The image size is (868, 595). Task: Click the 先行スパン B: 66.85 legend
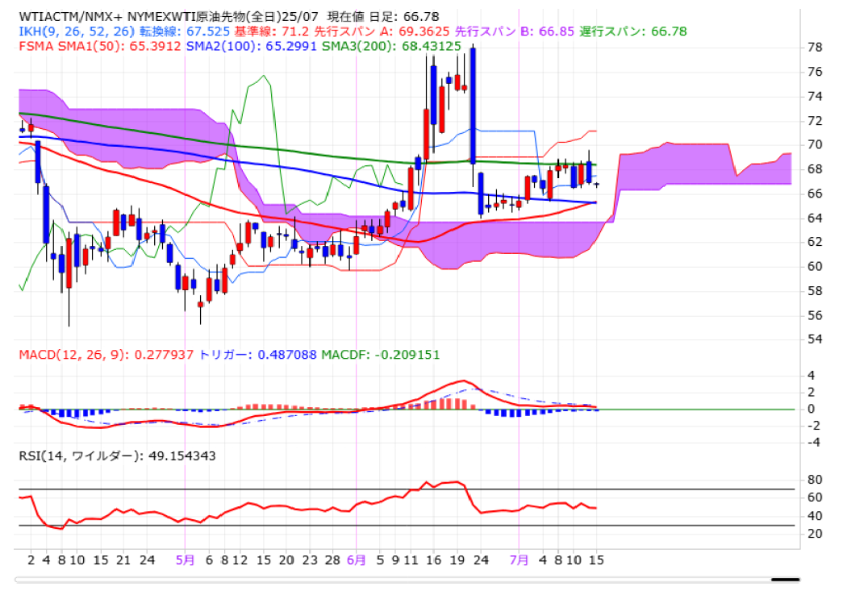coord(515,31)
